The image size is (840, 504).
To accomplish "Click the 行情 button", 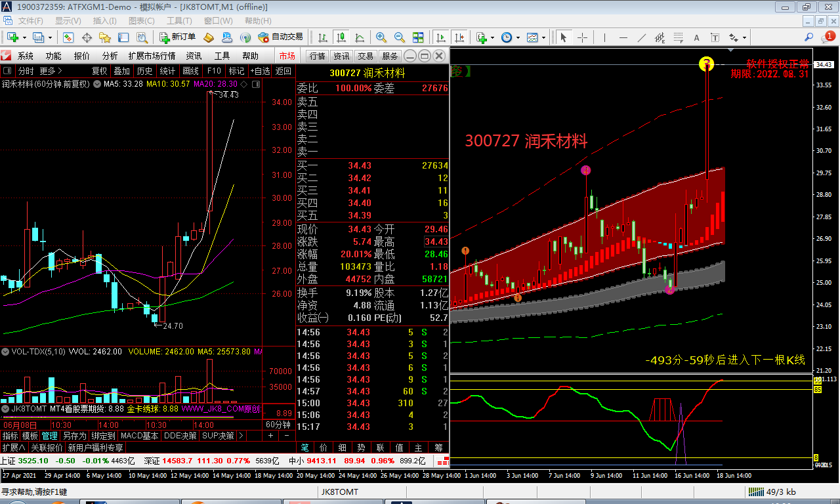I will (x=318, y=56).
